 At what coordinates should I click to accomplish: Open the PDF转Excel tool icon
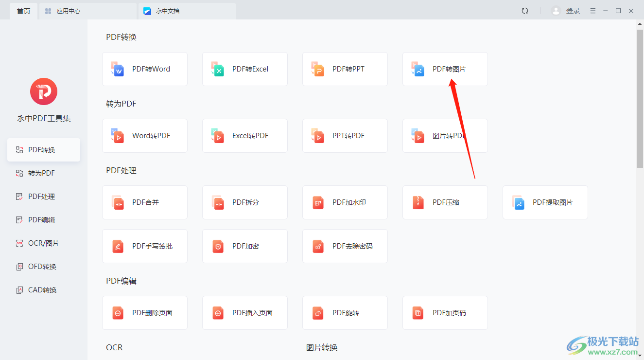click(218, 69)
